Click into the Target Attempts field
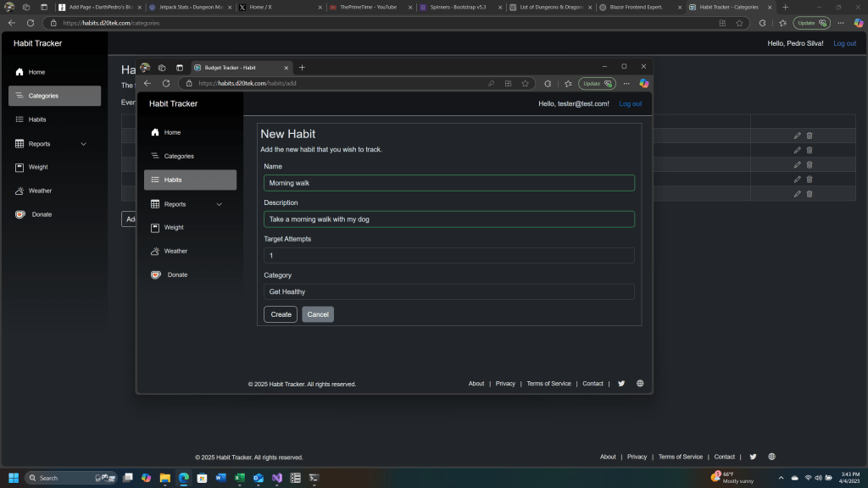This screenshot has width=868, height=488. pyautogui.click(x=448, y=255)
